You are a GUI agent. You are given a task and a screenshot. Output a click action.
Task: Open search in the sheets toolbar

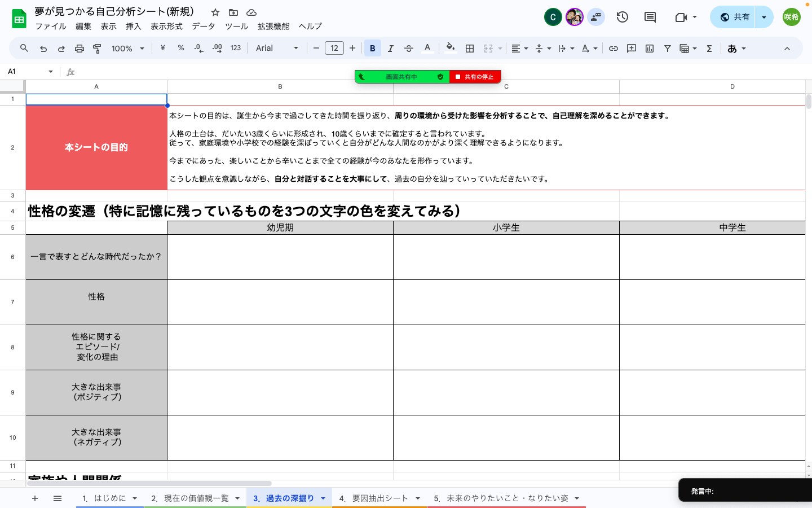click(x=24, y=48)
